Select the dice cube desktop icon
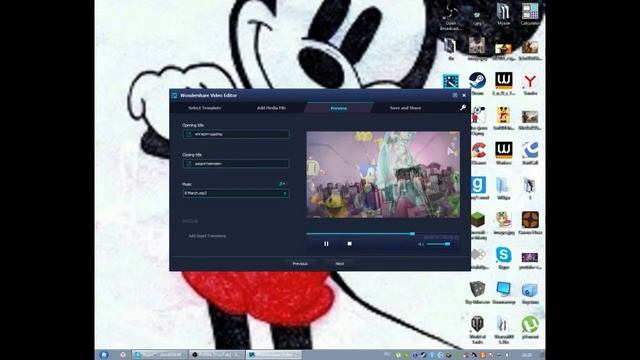 pos(477,292)
